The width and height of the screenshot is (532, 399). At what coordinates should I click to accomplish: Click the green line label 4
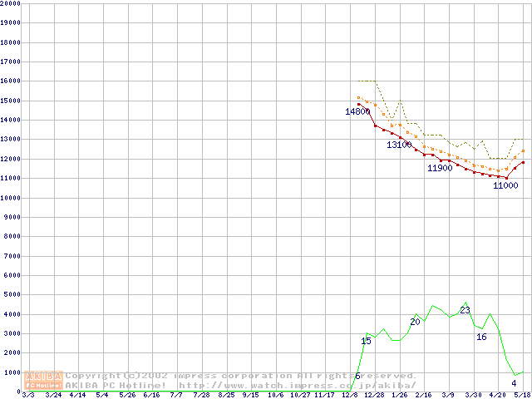tap(514, 383)
